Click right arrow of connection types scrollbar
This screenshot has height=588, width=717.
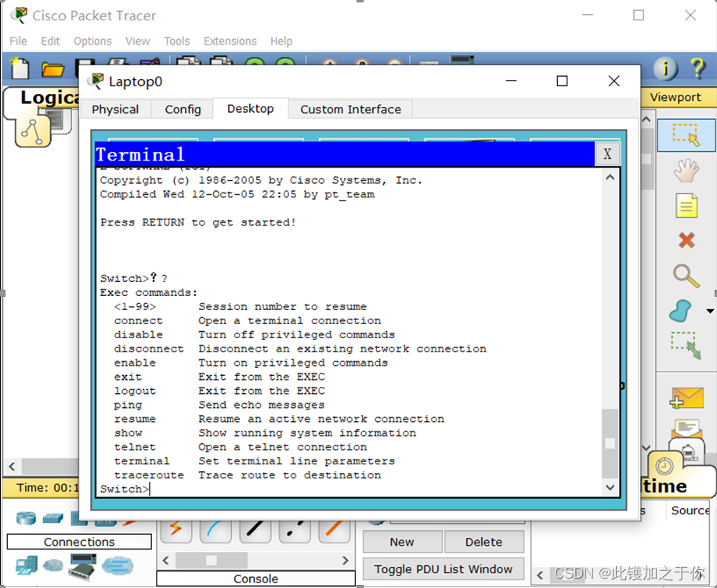click(346, 560)
